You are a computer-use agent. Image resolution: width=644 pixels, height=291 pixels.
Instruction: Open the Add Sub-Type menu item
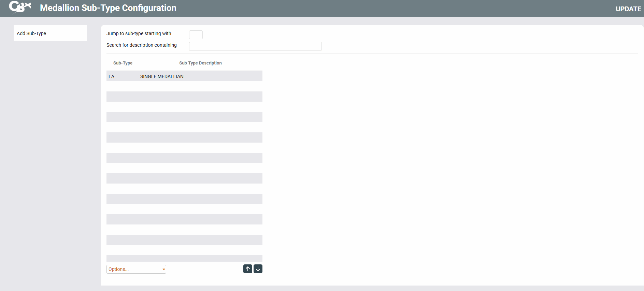[x=31, y=33]
